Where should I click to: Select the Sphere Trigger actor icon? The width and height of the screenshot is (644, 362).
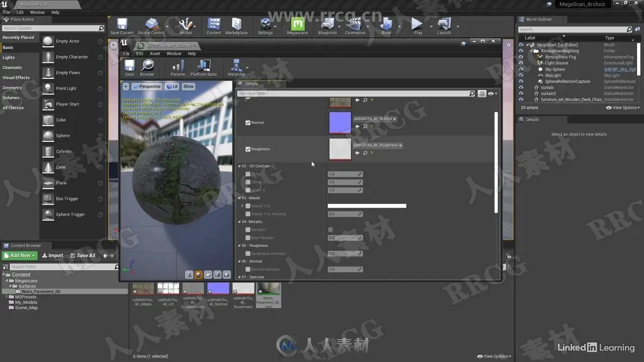(x=48, y=214)
